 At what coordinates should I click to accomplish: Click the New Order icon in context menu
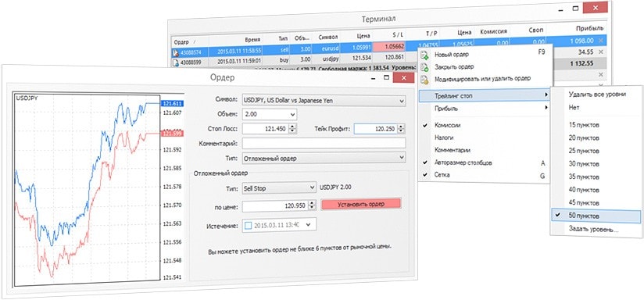point(424,55)
